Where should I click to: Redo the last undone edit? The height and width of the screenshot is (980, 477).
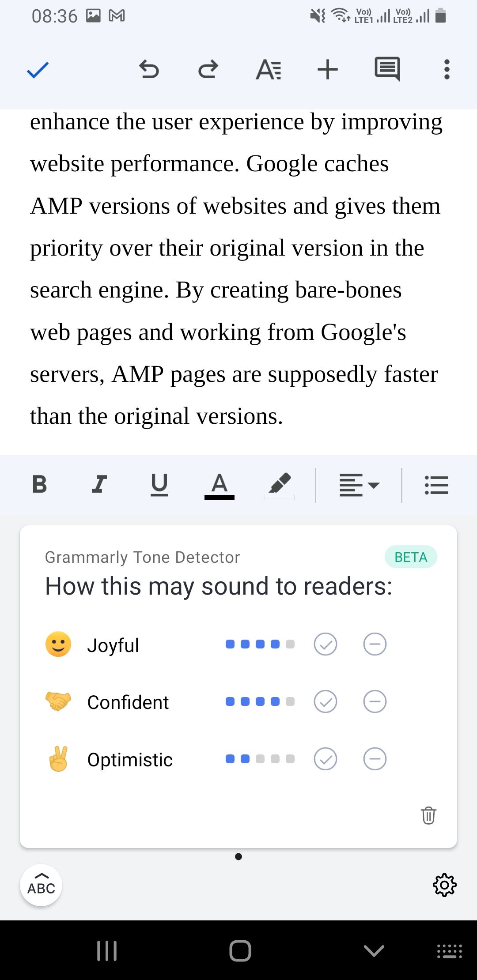pos(208,70)
